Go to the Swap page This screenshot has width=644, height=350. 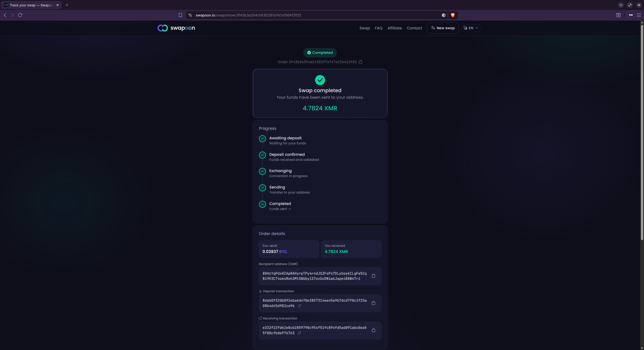point(365,28)
